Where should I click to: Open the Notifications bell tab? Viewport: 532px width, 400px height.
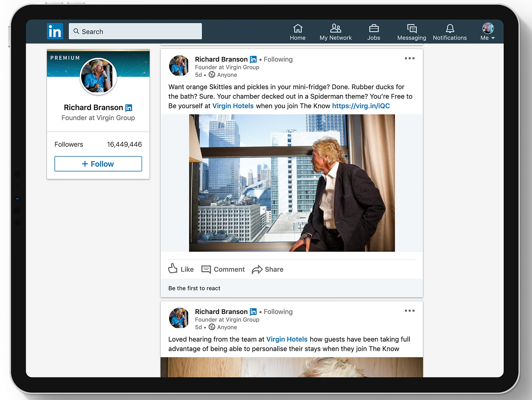click(x=450, y=32)
